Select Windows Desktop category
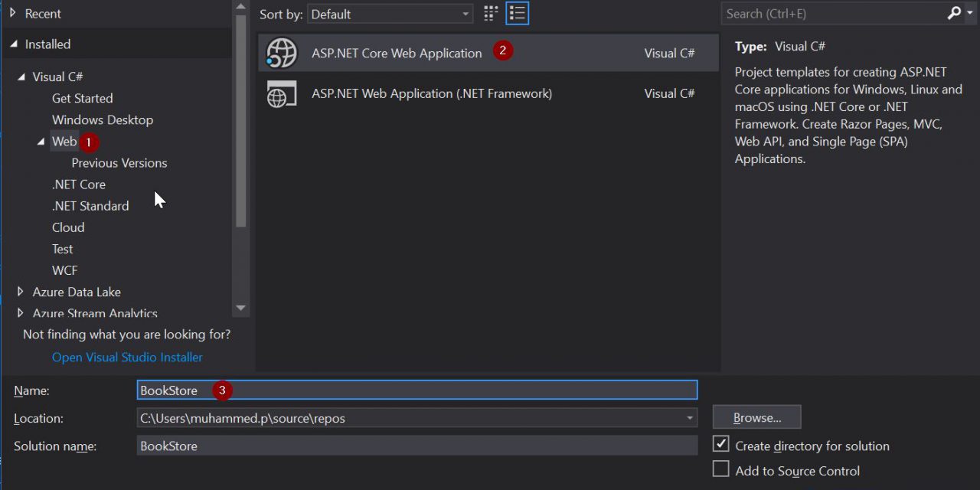This screenshot has height=490, width=980. (102, 120)
